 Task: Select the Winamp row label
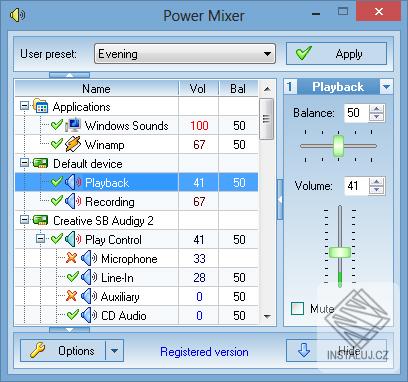point(104,145)
